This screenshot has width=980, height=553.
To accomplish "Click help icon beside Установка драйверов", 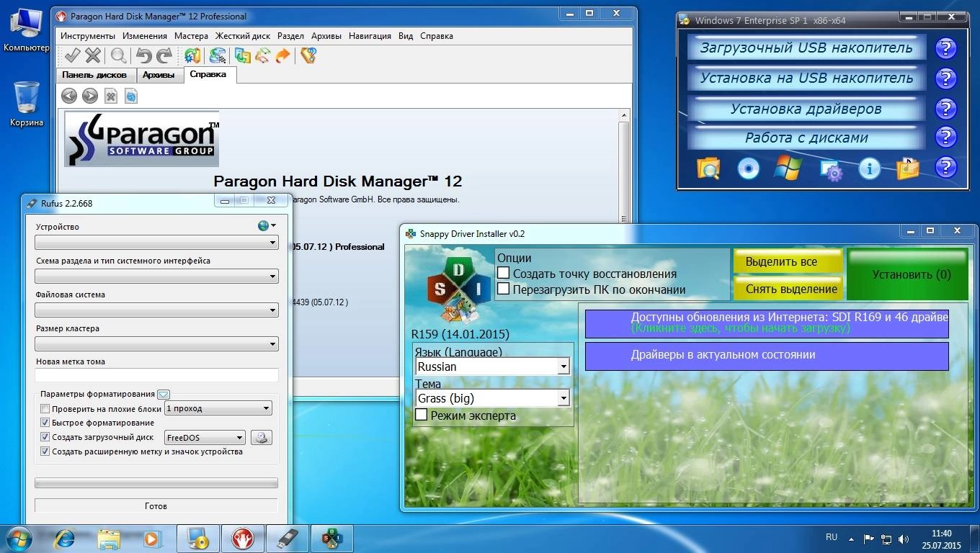I will (945, 109).
